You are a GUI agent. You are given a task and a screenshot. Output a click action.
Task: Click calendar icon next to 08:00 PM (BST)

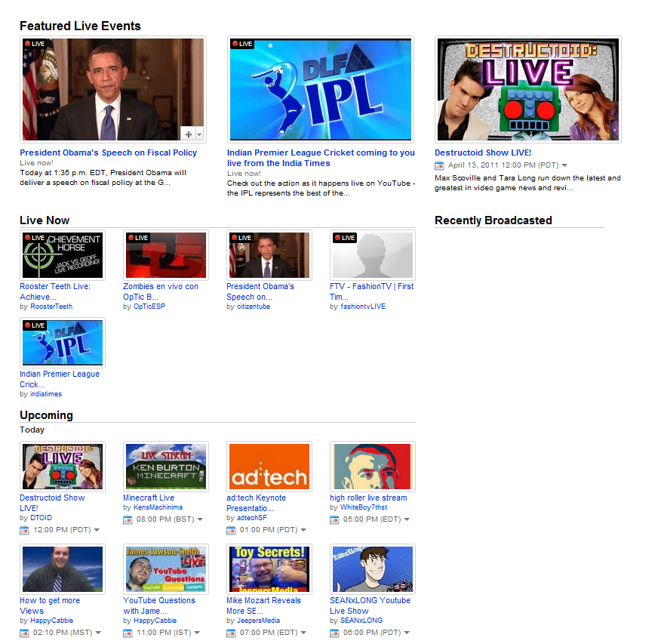tap(128, 519)
